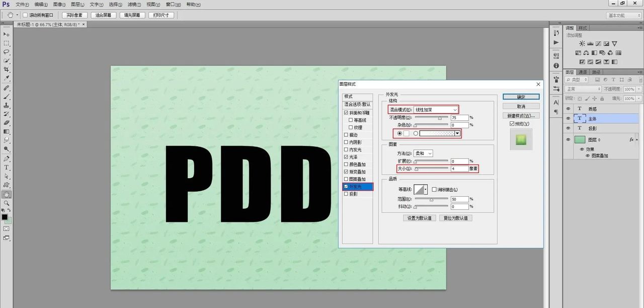Open the glow gradient picker arrow
Viewport: 644px width, 308px height.
457,133
